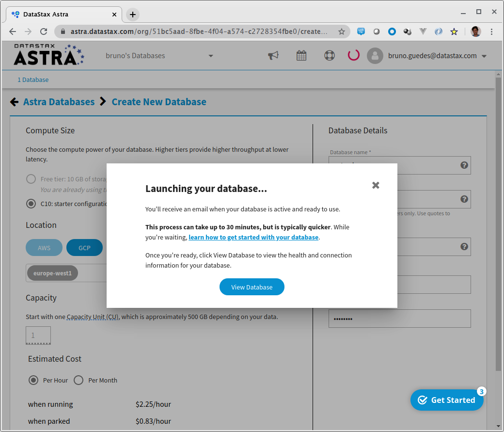Click the yellow star extension icon
Image resolution: width=504 pixels, height=432 pixels.
pos(454,32)
